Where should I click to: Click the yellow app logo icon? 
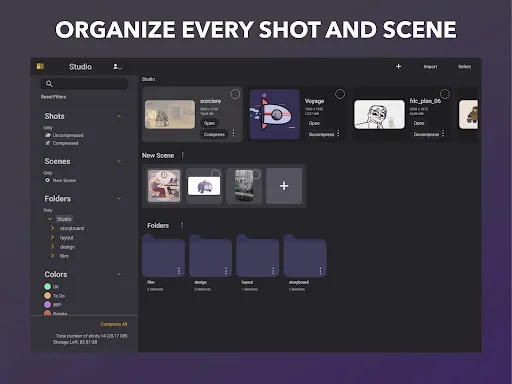tap(40, 66)
